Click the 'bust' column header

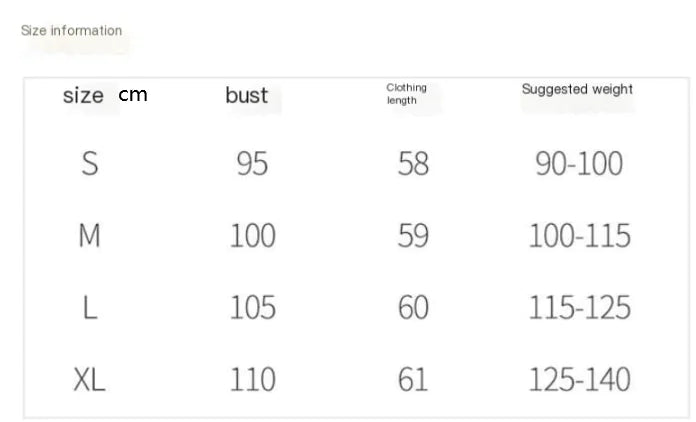tap(247, 96)
